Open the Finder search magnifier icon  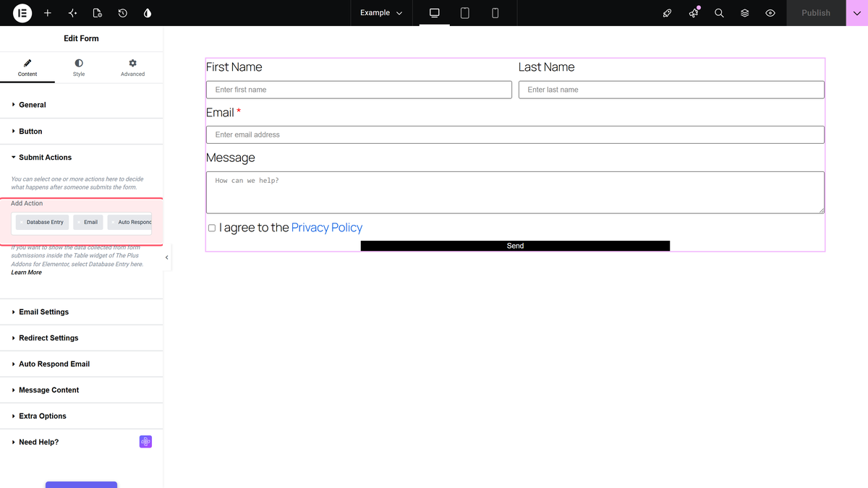point(719,13)
